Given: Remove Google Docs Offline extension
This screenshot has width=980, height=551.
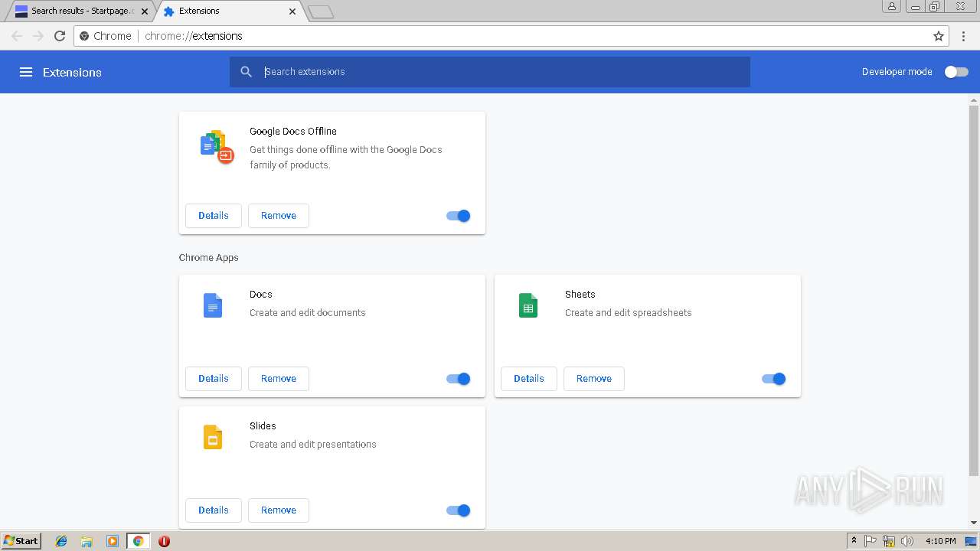Looking at the screenshot, I should [x=279, y=216].
